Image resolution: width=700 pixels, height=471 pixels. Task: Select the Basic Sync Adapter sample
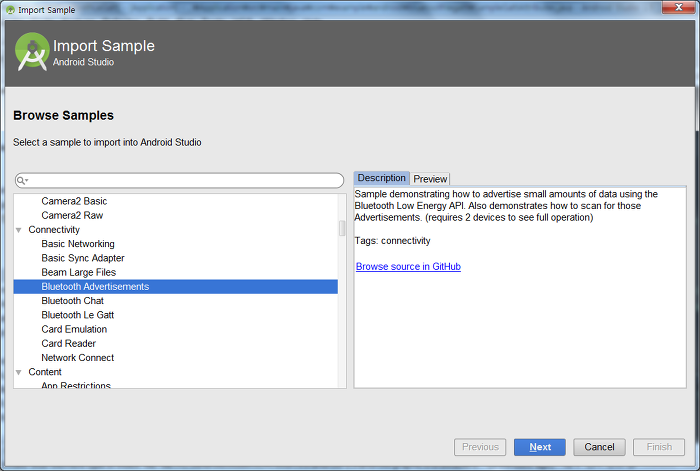coord(83,258)
